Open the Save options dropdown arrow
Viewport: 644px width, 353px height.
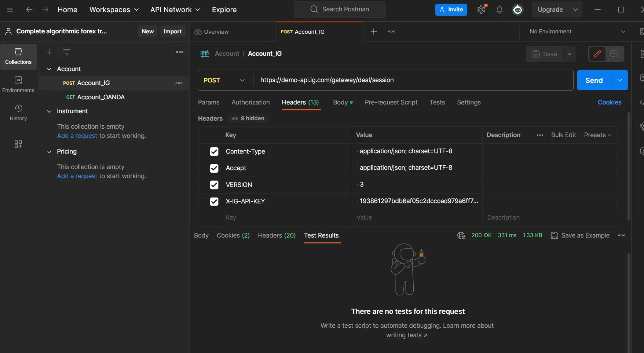click(570, 54)
